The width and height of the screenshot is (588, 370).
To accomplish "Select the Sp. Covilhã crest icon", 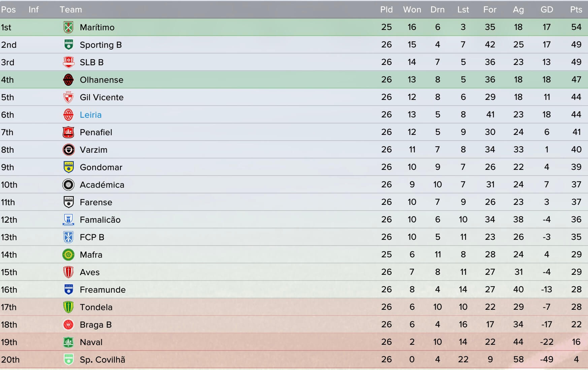I will click(68, 360).
